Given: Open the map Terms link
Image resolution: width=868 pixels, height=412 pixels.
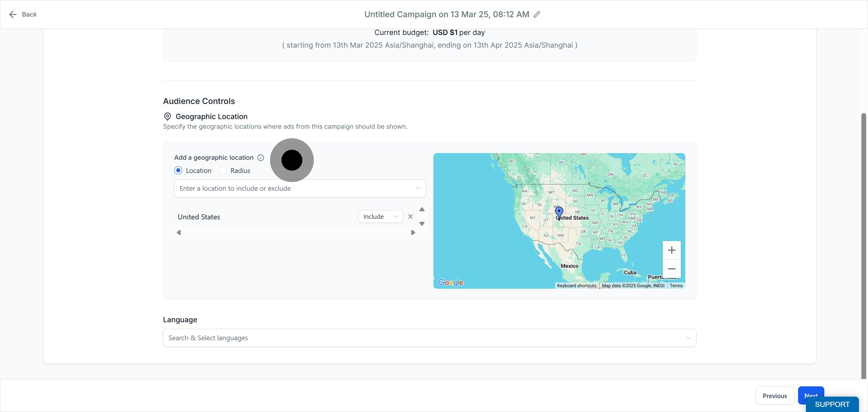Looking at the screenshot, I should pos(676,286).
